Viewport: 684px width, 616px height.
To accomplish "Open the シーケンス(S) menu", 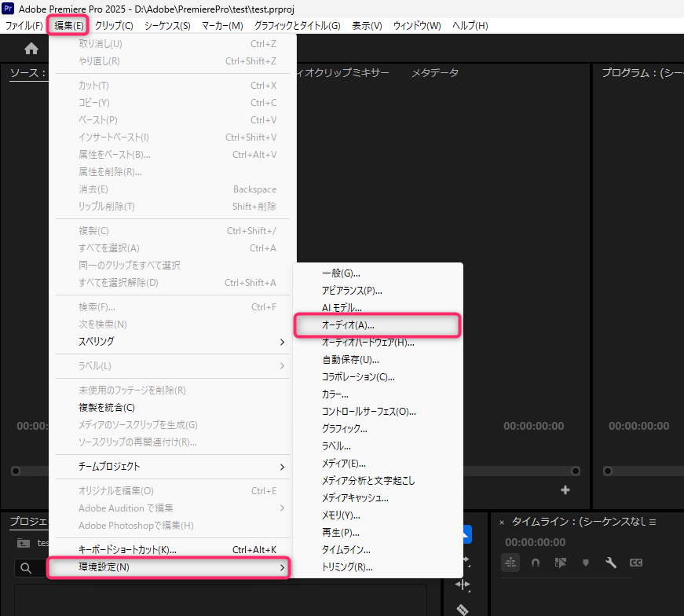I will click(167, 26).
